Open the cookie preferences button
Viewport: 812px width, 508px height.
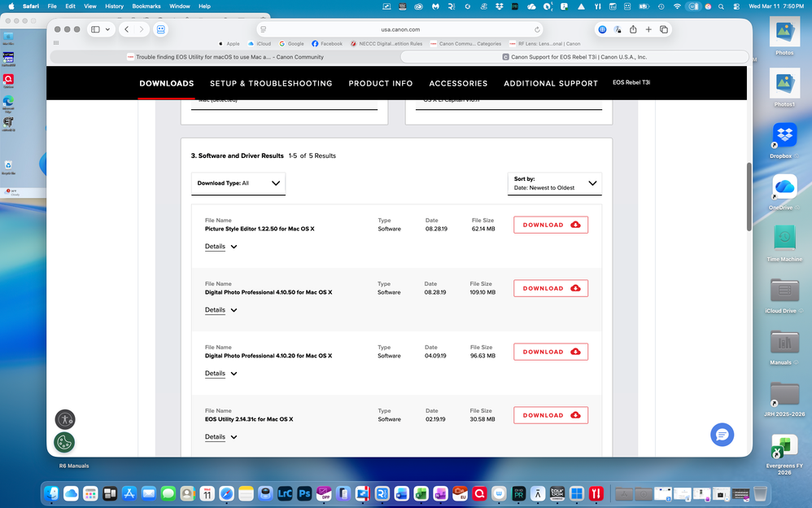click(64, 442)
